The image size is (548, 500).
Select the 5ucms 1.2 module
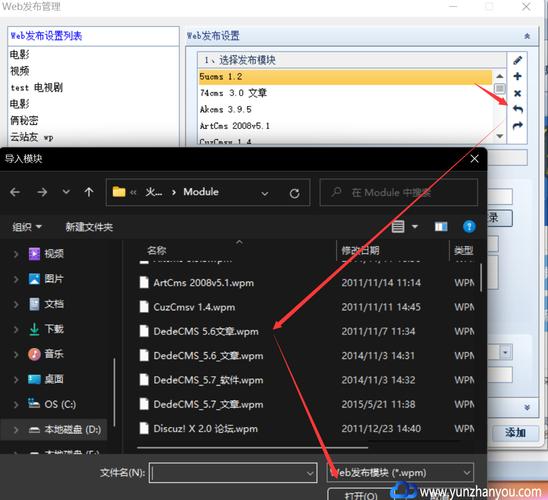click(345, 77)
